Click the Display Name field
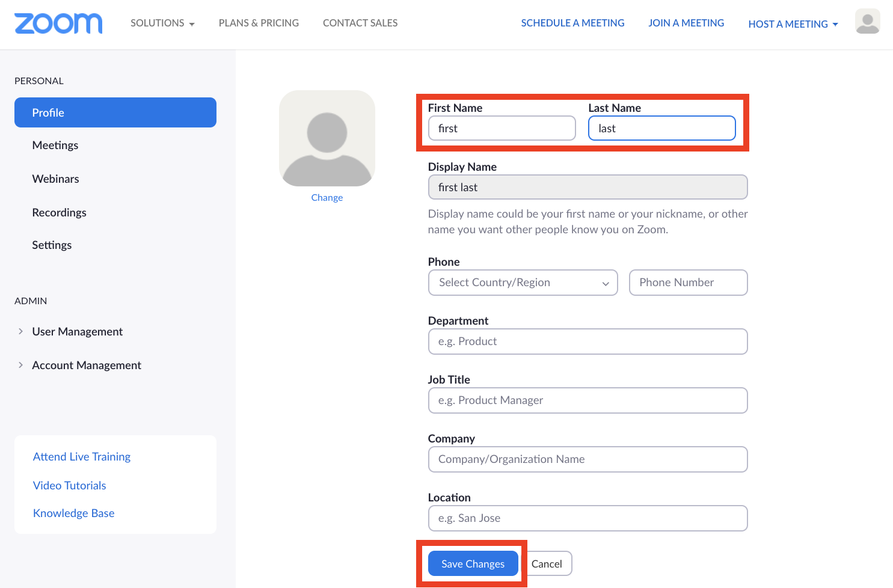Viewport: 893px width, 588px height. (x=588, y=187)
